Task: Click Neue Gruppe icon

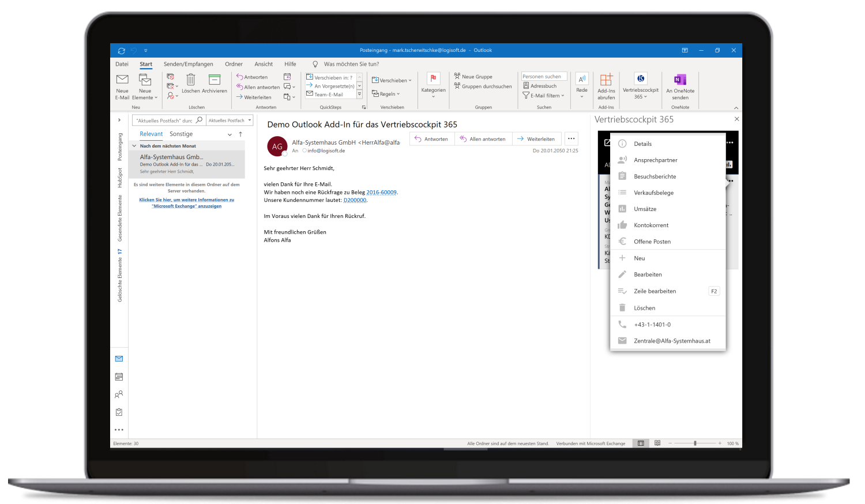Action: click(x=457, y=76)
